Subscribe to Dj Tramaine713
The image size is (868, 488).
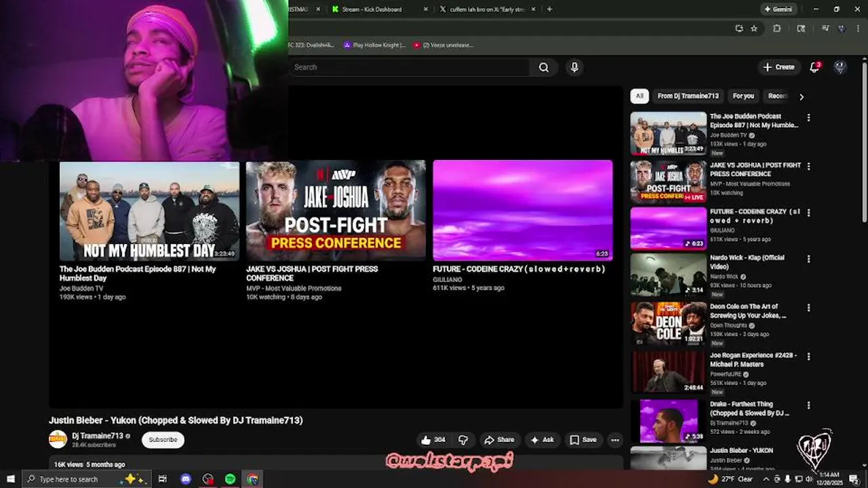pyautogui.click(x=163, y=440)
